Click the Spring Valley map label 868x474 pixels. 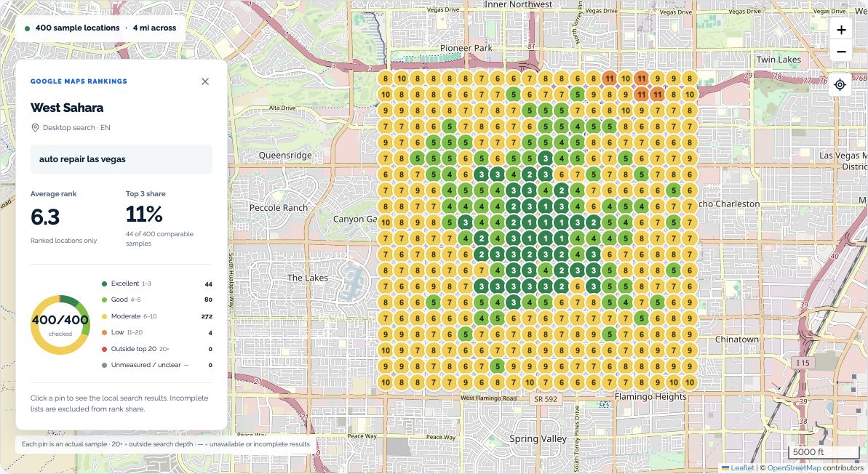(538, 438)
